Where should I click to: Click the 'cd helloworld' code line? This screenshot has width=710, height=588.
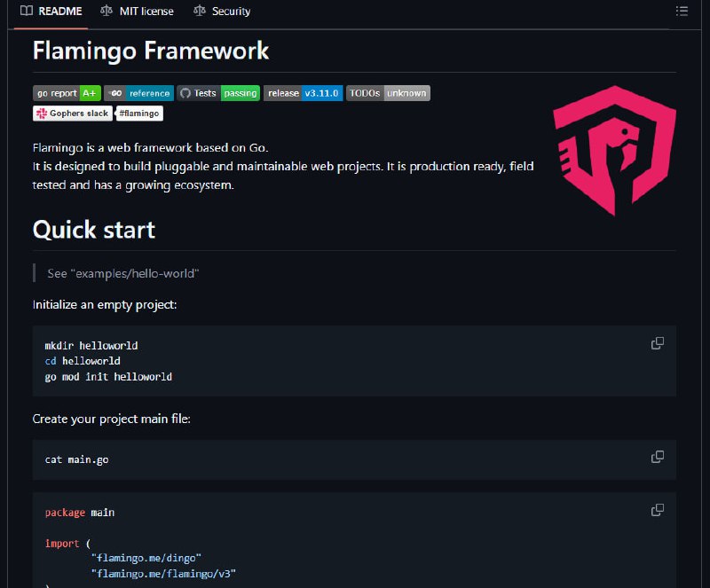[x=83, y=361]
